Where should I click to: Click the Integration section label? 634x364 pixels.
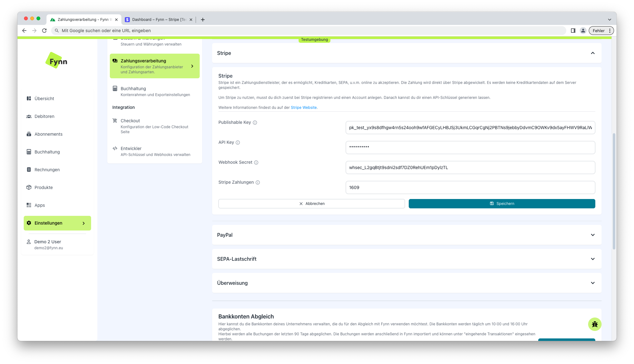tap(124, 107)
